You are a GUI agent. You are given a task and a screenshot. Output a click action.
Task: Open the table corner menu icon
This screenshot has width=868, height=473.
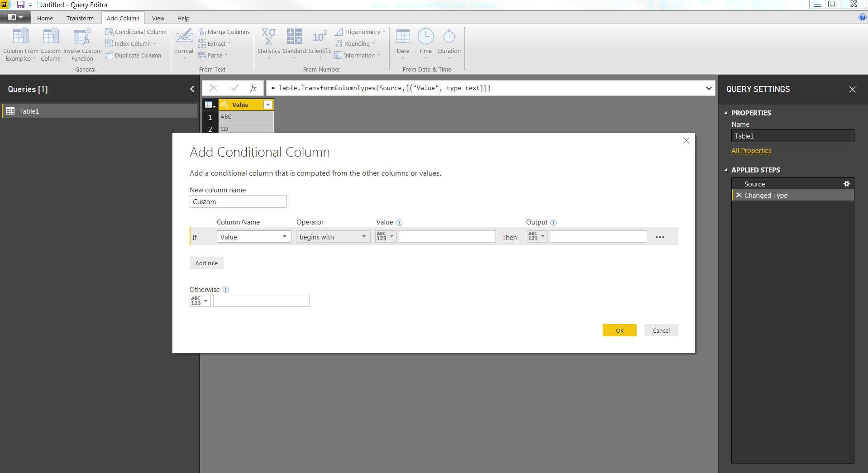click(210, 105)
